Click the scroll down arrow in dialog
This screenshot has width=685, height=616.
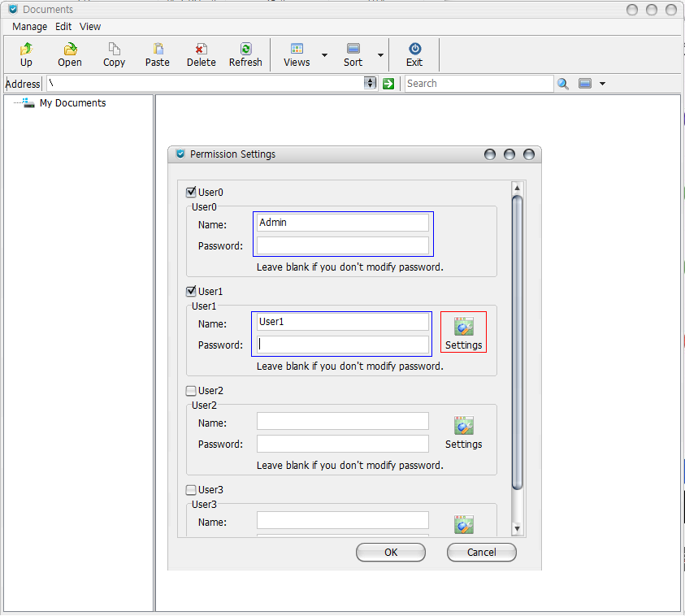pyautogui.click(x=517, y=528)
